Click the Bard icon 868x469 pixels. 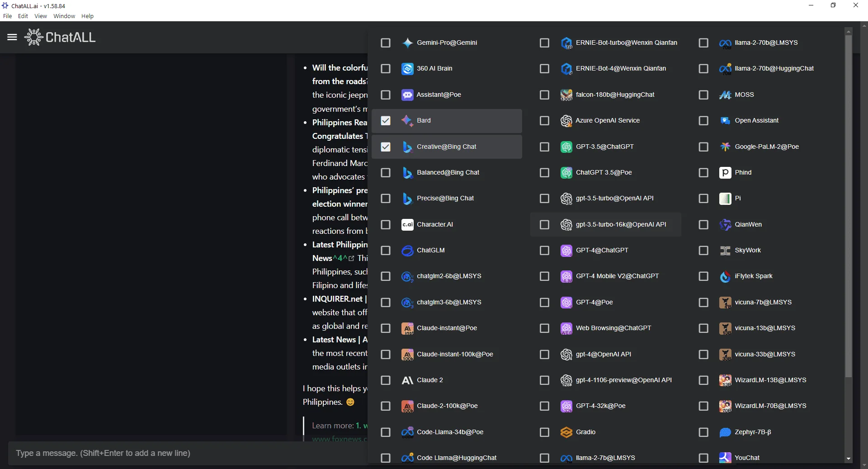pos(407,121)
